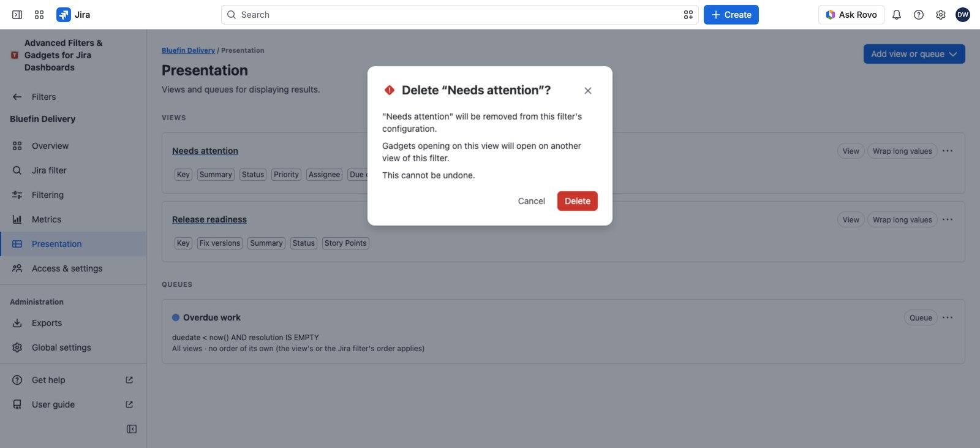Cancel the delete dialog

532,201
